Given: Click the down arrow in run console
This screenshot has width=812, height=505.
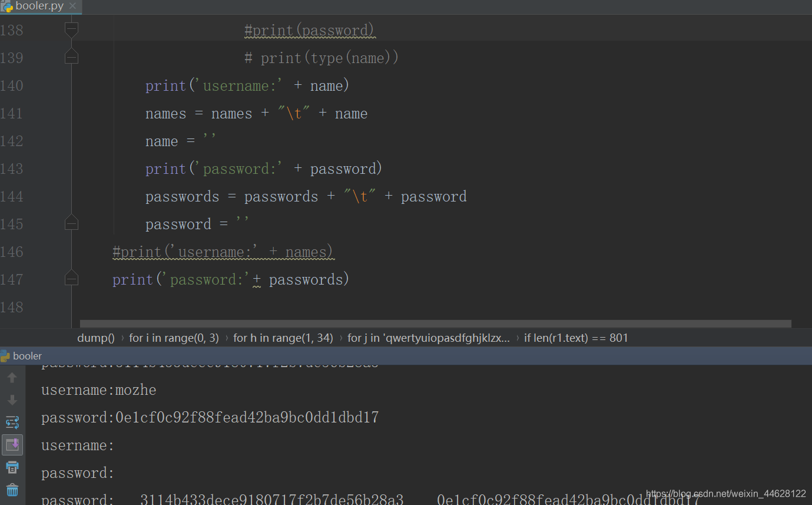Looking at the screenshot, I should click(x=12, y=400).
